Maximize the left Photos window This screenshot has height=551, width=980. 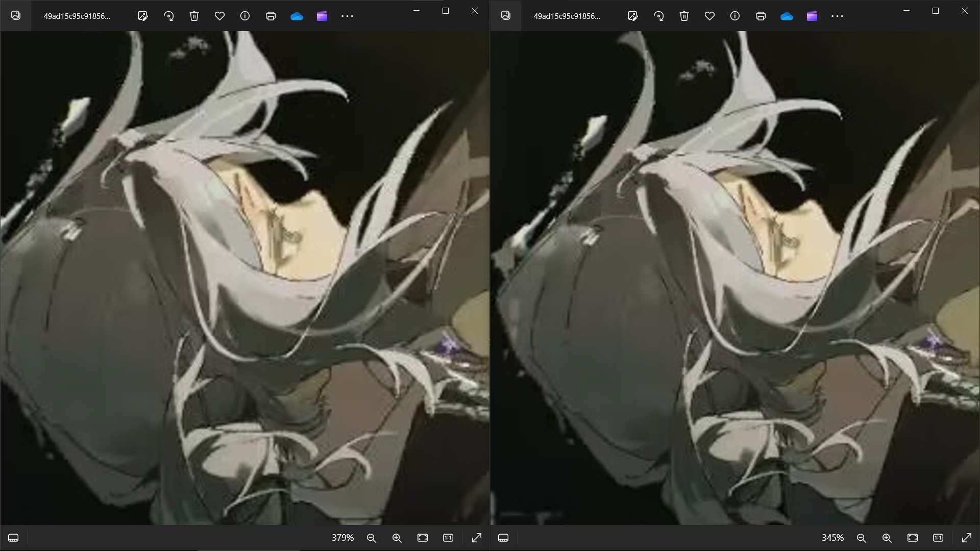pyautogui.click(x=446, y=11)
